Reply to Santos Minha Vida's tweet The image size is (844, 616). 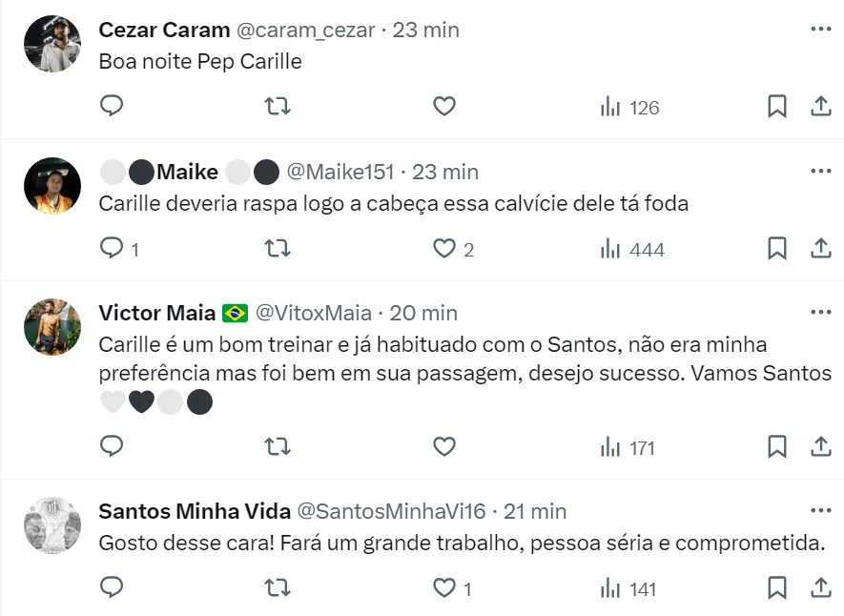coord(112,588)
